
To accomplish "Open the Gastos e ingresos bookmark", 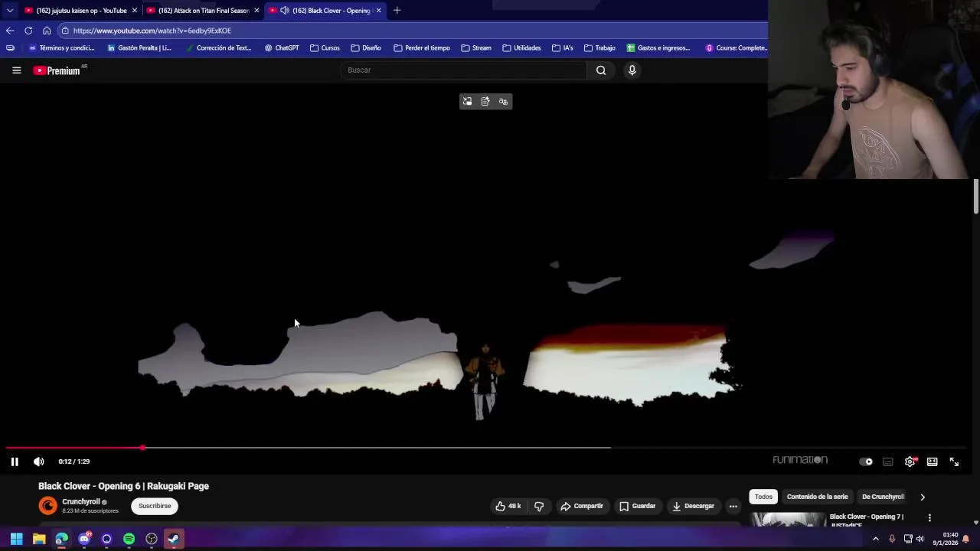I will 658,48.
